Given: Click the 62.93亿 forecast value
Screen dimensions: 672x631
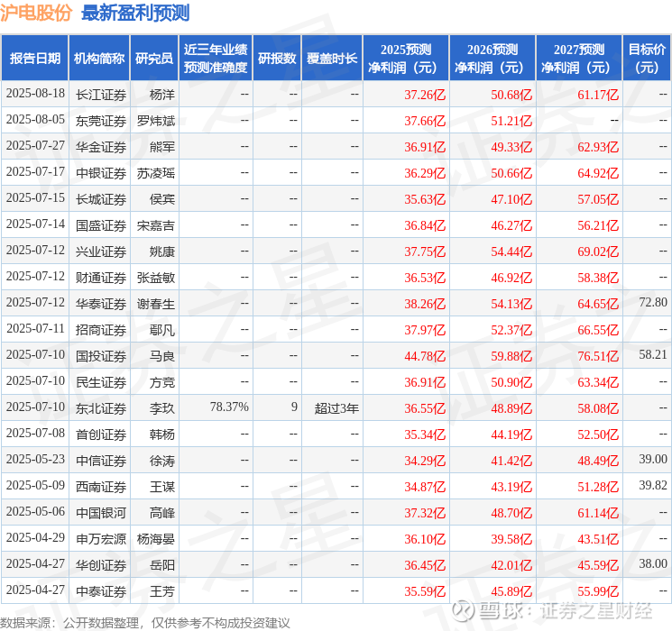Looking at the screenshot, I should point(598,147).
